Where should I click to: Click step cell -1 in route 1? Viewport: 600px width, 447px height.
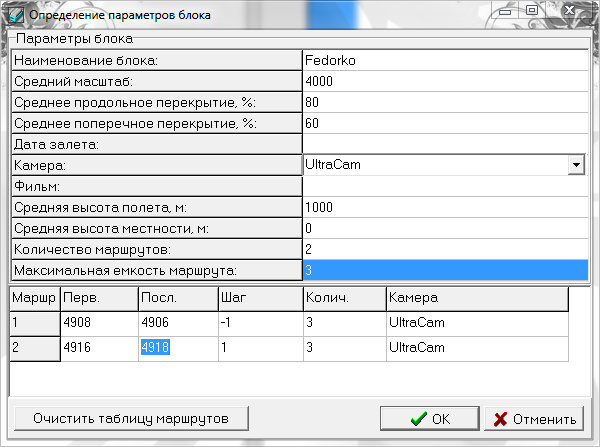click(x=261, y=323)
